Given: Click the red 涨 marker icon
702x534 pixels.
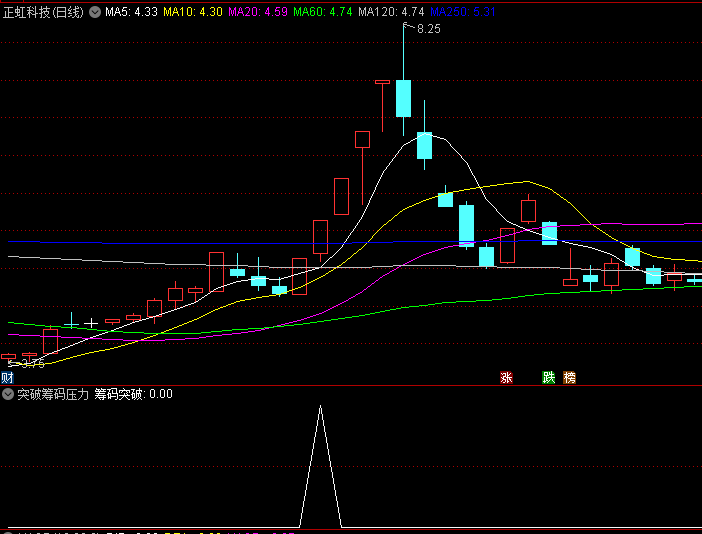Looking at the screenshot, I should (506, 377).
